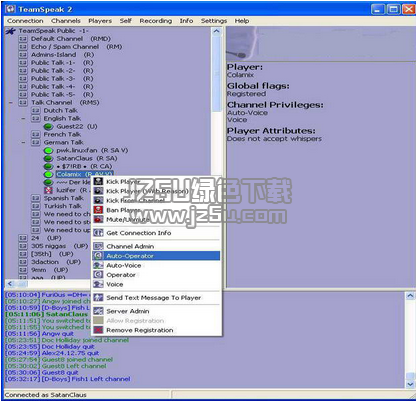Image resolution: width=416 pixels, height=402 pixels.
Task: Select Send Text Message To Player
Action: [156, 298]
